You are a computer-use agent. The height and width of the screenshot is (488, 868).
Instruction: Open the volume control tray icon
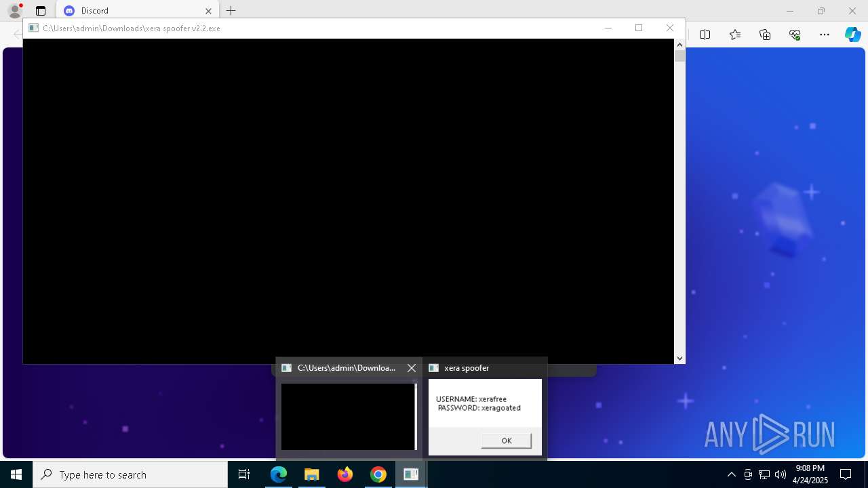pyautogui.click(x=781, y=474)
